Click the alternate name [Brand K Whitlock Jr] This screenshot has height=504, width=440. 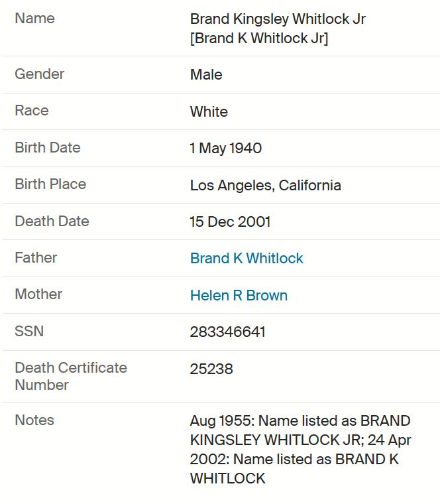pyautogui.click(x=259, y=38)
